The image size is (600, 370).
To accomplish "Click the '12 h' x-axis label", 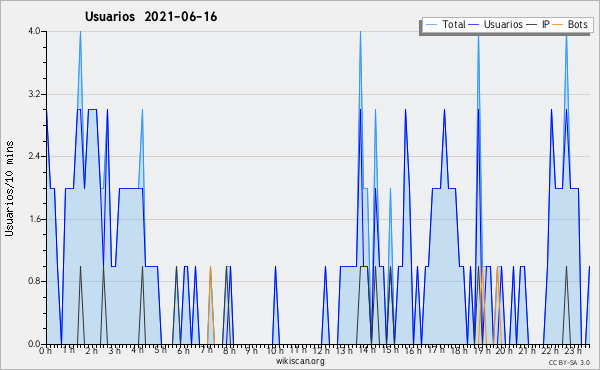I will [321, 351].
